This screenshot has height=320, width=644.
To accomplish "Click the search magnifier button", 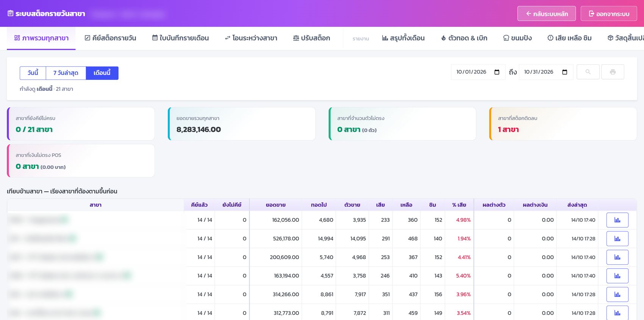I will [588, 72].
